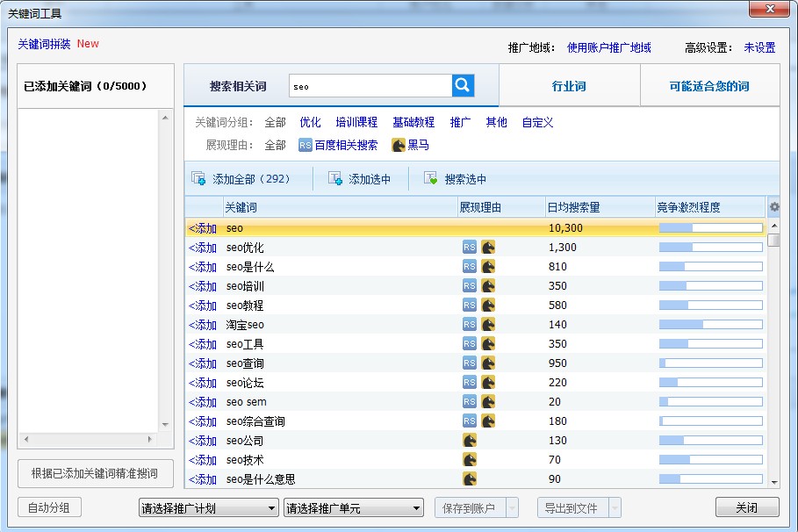This screenshot has width=798, height=532.
Task: Filter by the 黑马 horse icon
Action: (399, 146)
